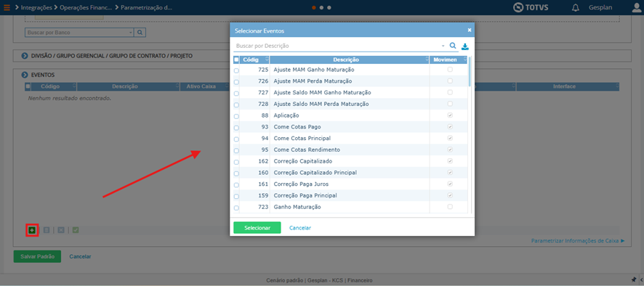Open the notifications bell
The image size is (644, 286).
(576, 8)
